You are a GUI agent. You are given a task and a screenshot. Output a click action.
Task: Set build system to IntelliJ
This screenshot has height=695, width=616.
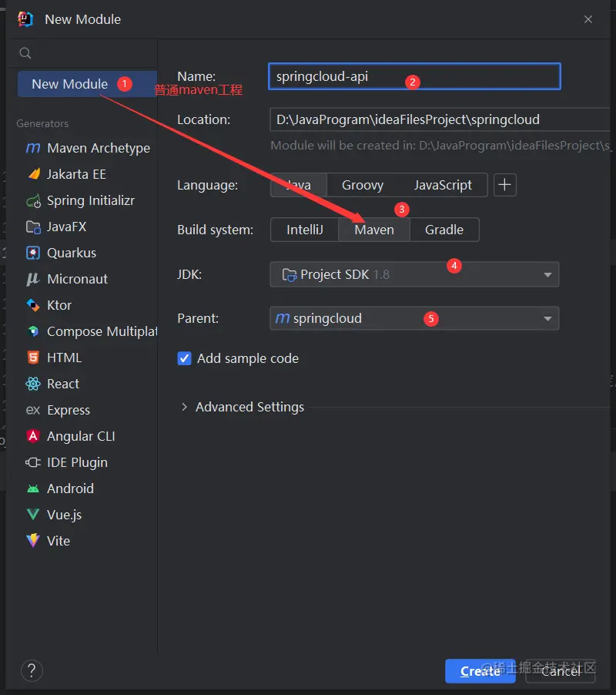point(305,230)
